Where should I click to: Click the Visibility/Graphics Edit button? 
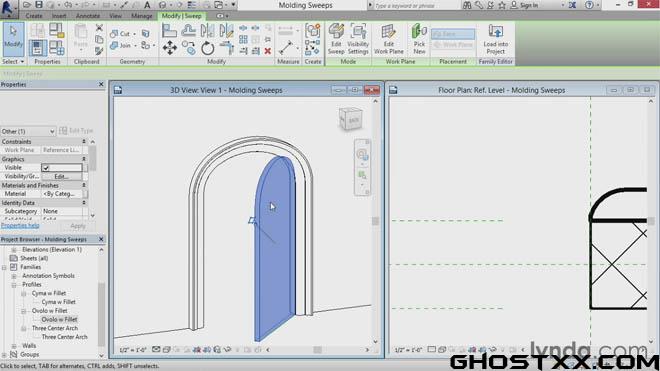tap(61, 176)
